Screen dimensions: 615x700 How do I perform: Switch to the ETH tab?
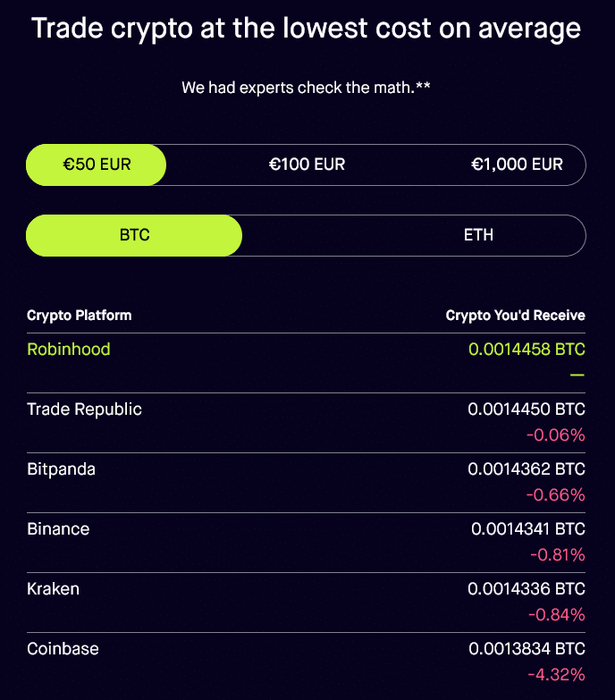point(478,235)
